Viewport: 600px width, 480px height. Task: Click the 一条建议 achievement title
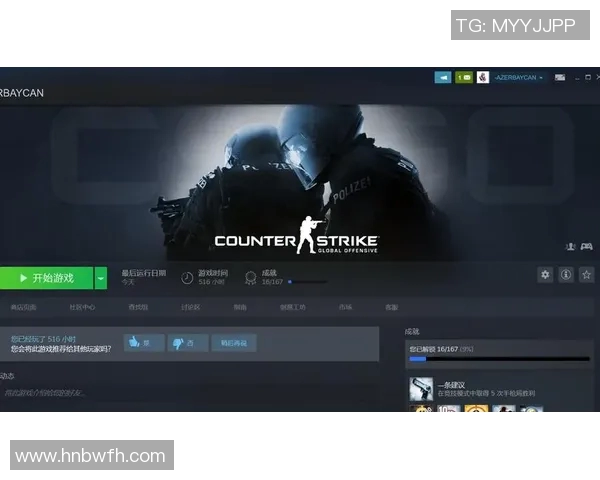(452, 385)
